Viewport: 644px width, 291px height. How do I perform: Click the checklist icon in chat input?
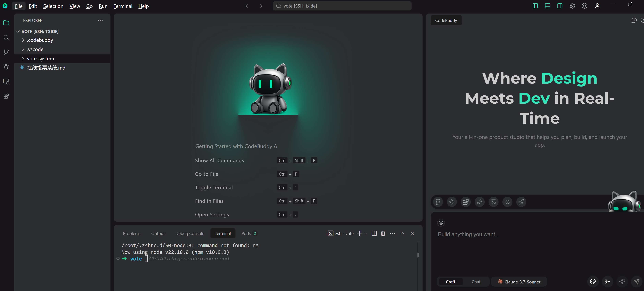point(607,282)
